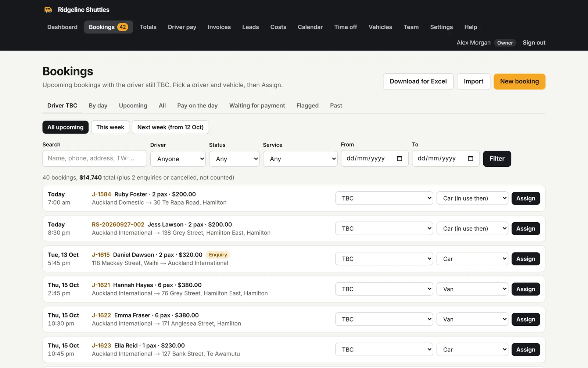
Task: Apply filters with the Filter button
Action: (497, 159)
